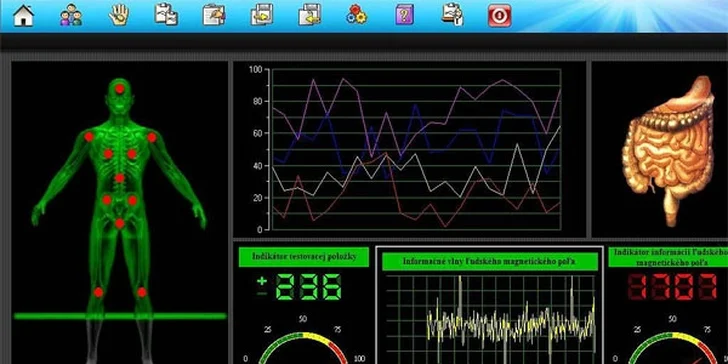Click 'Informačné vlny ľudského magnetického poľa' header
The width and height of the screenshot is (728, 364).
pos(490,261)
